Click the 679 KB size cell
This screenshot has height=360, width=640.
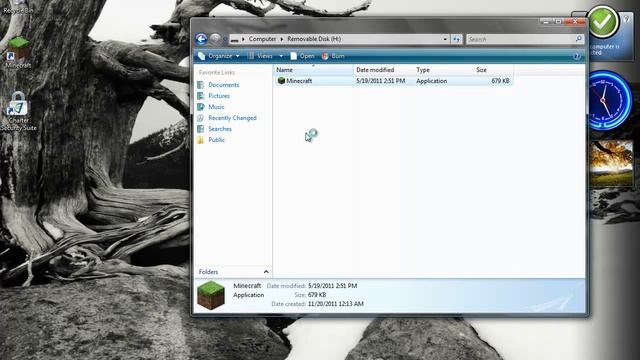tap(500, 81)
